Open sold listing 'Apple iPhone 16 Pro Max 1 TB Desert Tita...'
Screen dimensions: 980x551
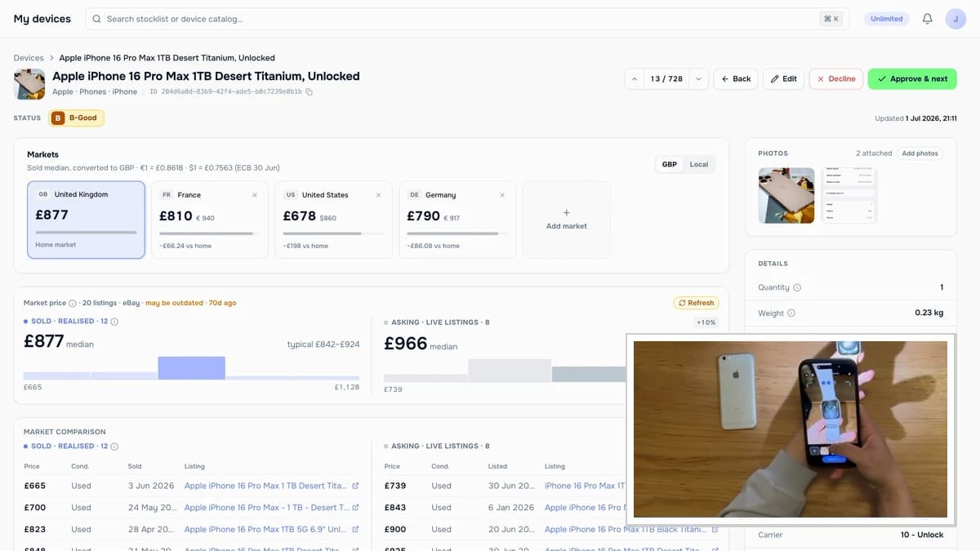coord(265,486)
